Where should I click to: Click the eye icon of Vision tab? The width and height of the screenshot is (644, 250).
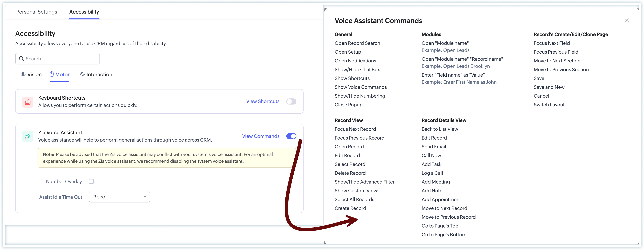(23, 74)
